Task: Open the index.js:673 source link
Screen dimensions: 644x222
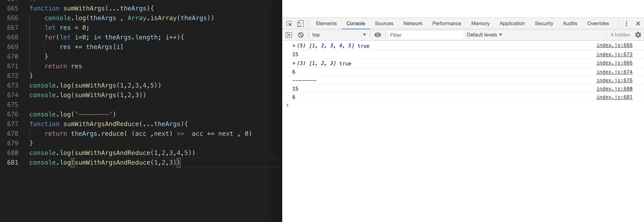Action: (614, 54)
